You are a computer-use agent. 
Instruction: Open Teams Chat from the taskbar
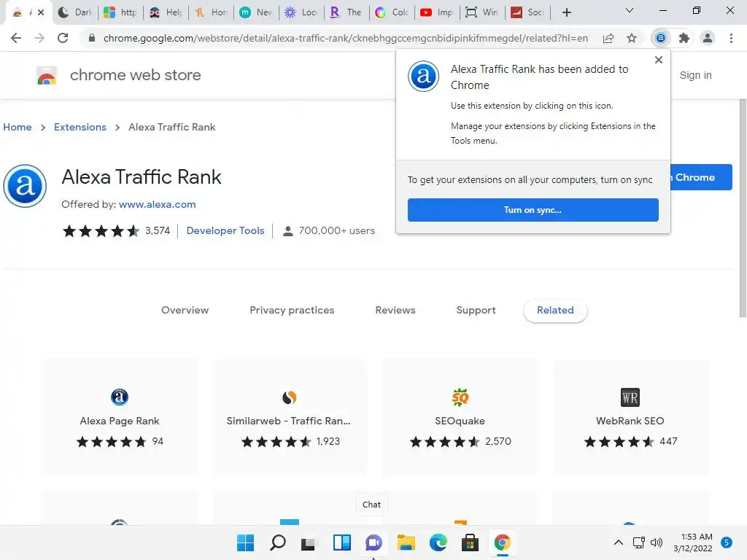pos(373,542)
